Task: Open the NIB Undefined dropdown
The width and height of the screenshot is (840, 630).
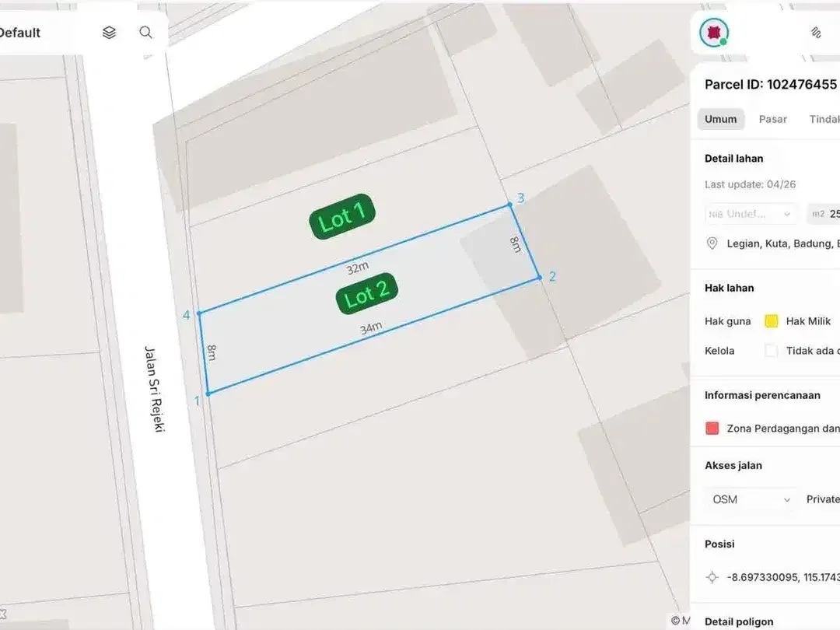Action: pos(750,214)
